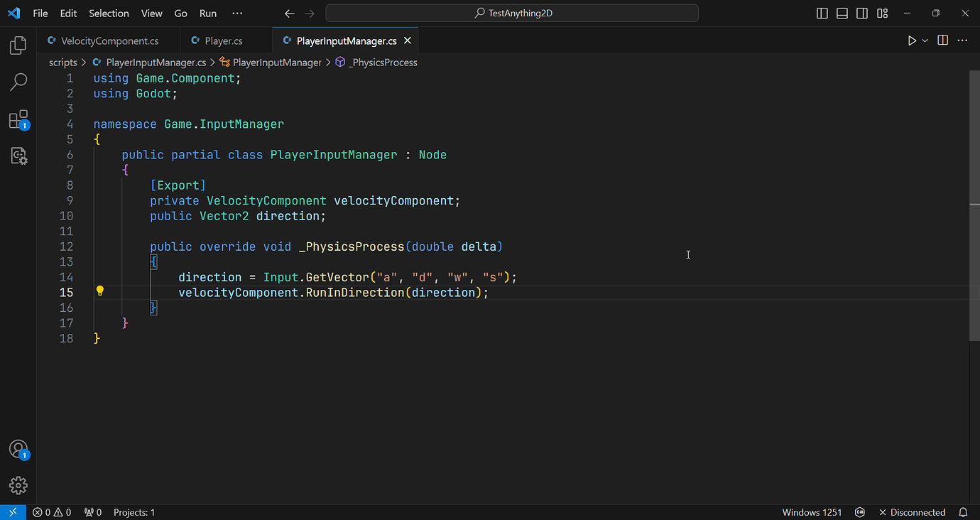The image size is (980, 520).
Task: Open the Edit menu
Action: [x=68, y=13]
